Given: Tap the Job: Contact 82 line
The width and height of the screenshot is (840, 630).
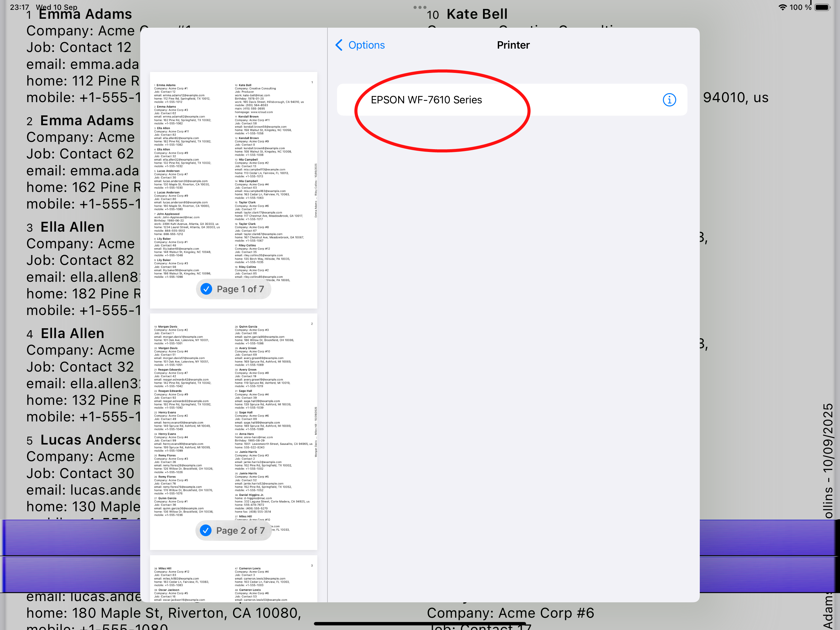Looking at the screenshot, I should pyautogui.click(x=80, y=260).
